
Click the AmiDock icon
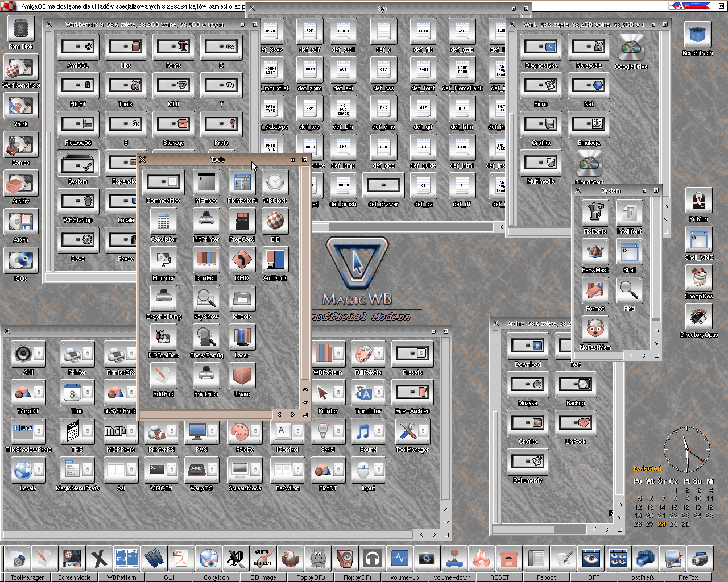[x=275, y=260]
